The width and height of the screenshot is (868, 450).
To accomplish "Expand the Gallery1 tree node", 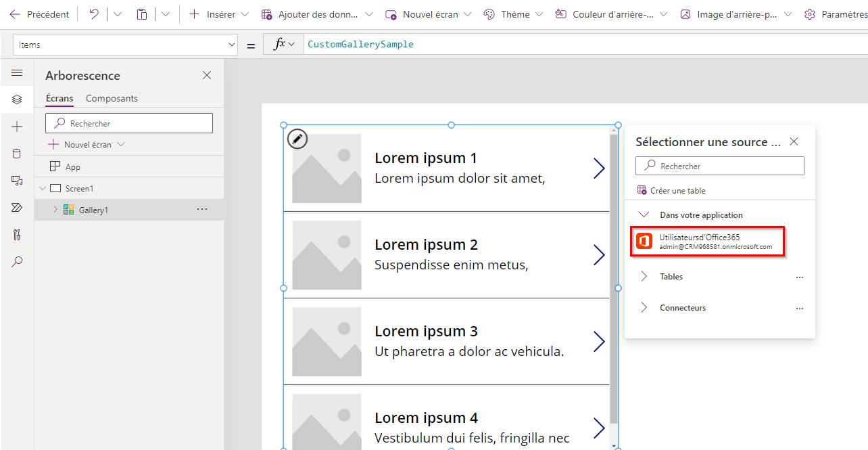I will pos(55,210).
